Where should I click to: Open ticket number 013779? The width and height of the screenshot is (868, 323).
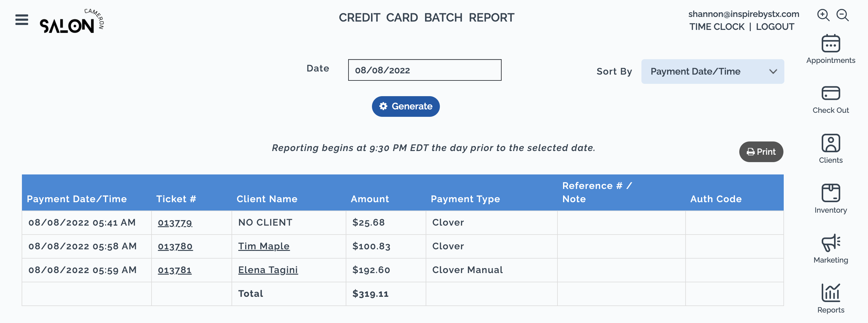tap(175, 223)
